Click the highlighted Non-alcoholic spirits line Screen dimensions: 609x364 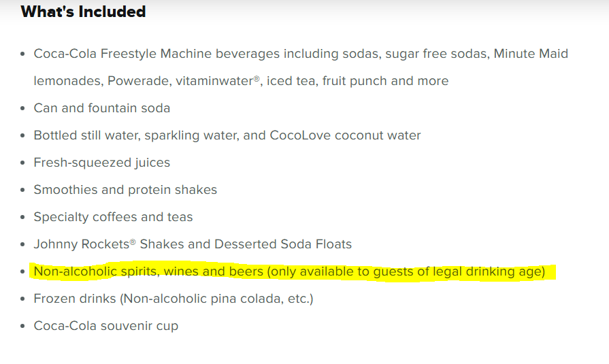(x=289, y=271)
